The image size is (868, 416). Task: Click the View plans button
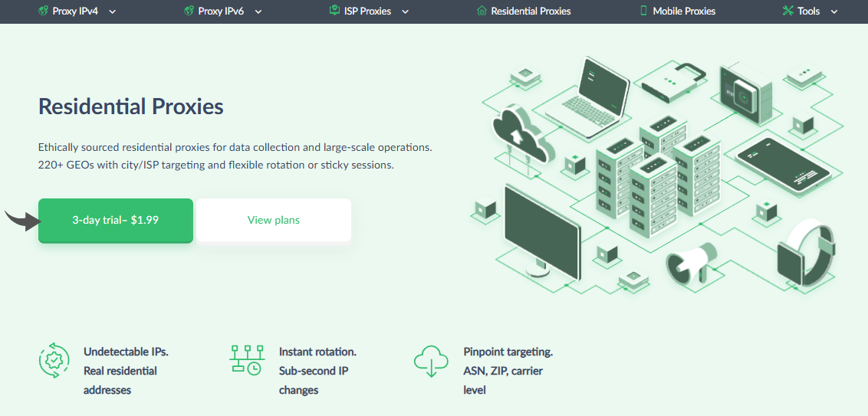274,220
